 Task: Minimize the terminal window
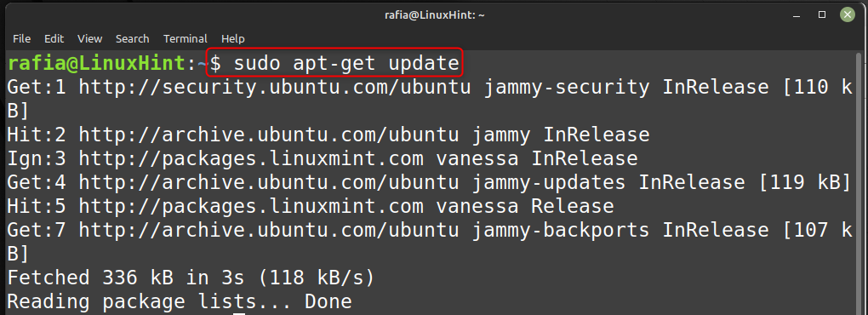click(797, 15)
